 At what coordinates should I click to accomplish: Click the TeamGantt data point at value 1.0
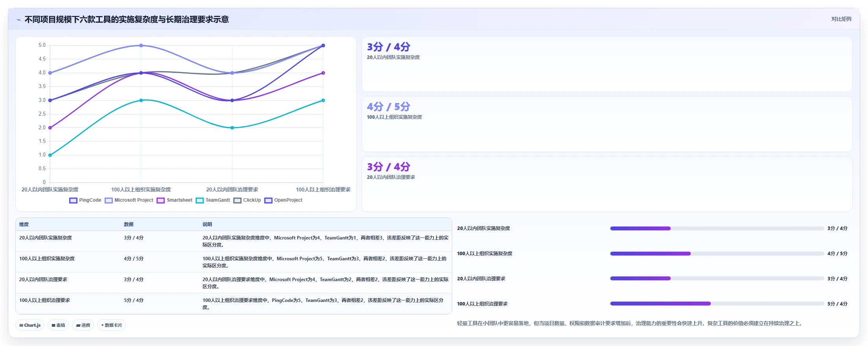click(50, 155)
